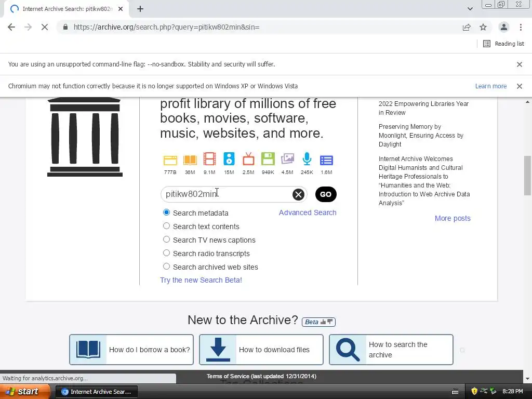Click the security shield tray icon
The height and width of the screenshot is (399, 532).
(474, 392)
